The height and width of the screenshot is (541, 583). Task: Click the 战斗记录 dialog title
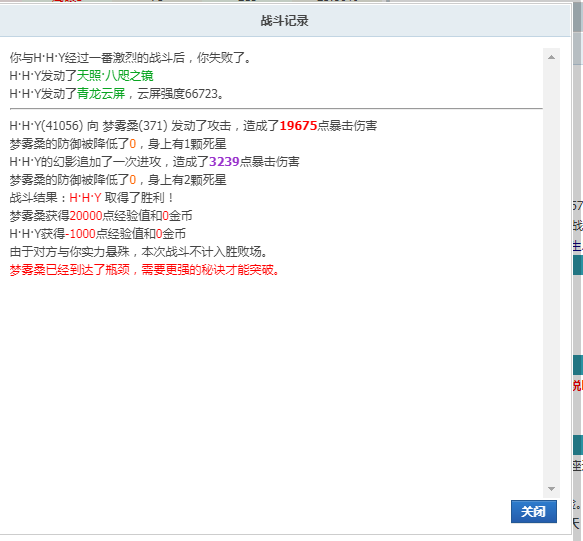(x=284, y=21)
